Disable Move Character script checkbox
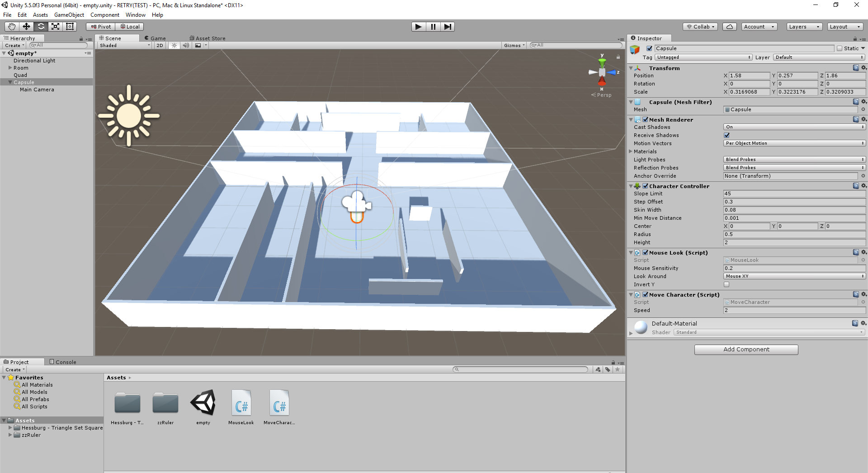 click(x=645, y=295)
